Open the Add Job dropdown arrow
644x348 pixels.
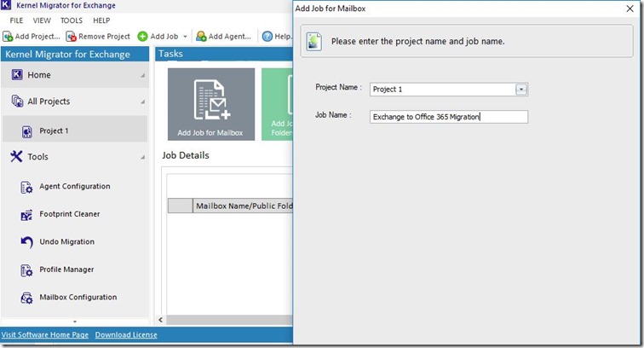(185, 37)
